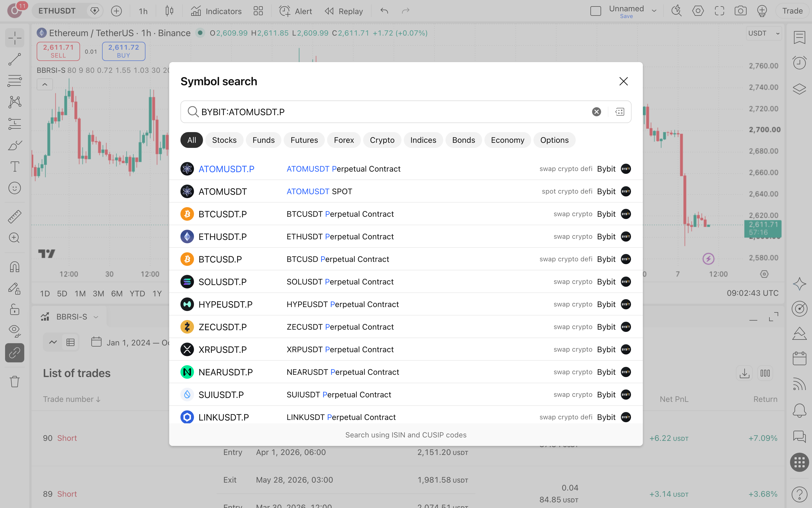Toggle the magnet mode icon
The height and width of the screenshot is (508, 812).
(x=15, y=267)
